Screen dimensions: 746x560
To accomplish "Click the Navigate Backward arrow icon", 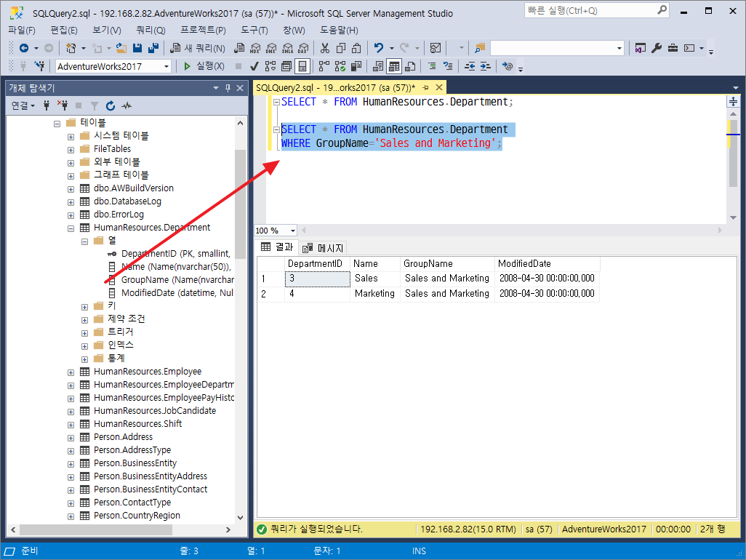I will tap(24, 48).
